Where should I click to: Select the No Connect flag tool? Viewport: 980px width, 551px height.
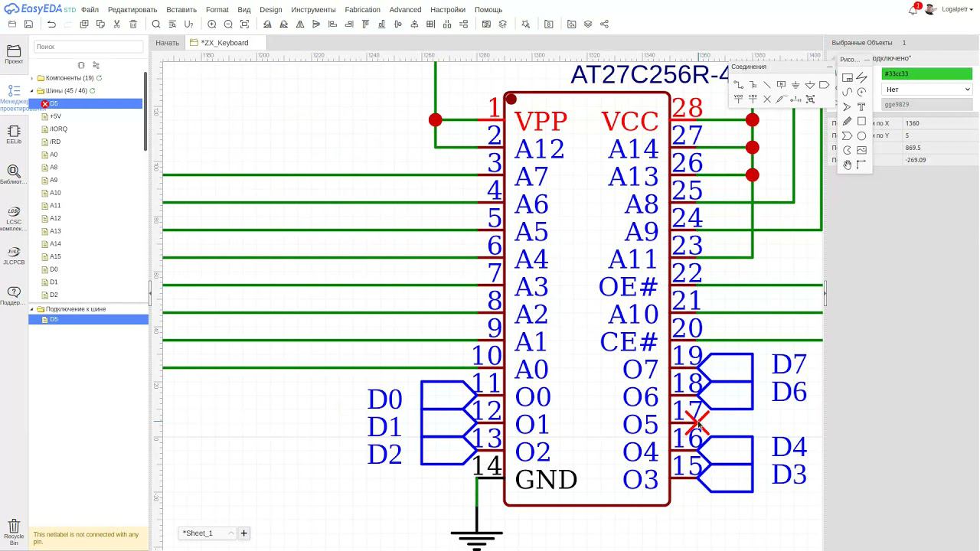[x=767, y=99]
